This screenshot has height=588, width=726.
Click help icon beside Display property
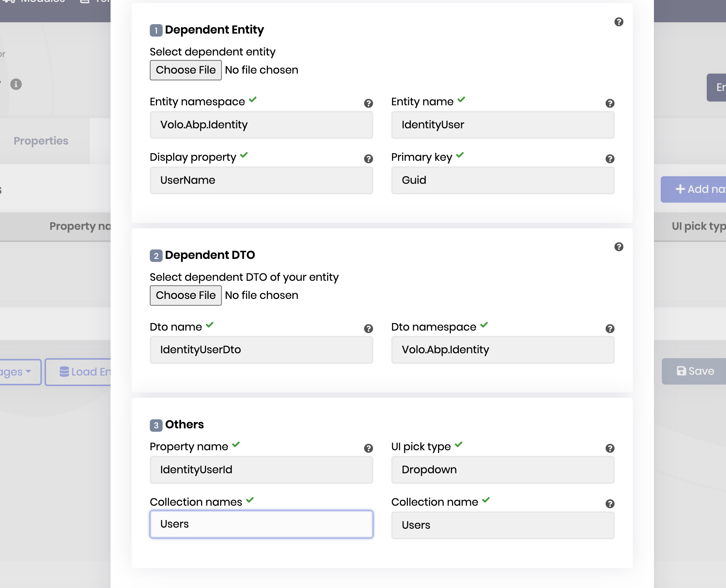[x=369, y=159]
